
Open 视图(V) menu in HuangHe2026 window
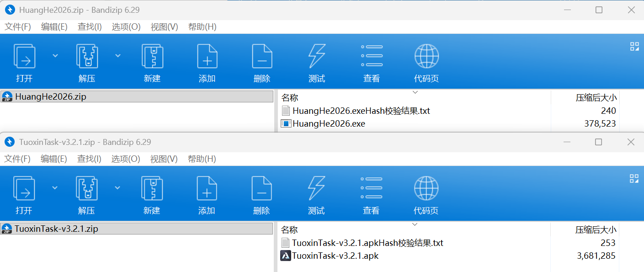(165, 27)
